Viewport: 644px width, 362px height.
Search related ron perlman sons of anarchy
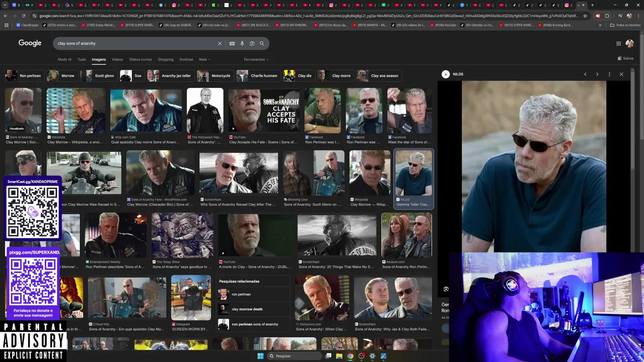(254, 324)
